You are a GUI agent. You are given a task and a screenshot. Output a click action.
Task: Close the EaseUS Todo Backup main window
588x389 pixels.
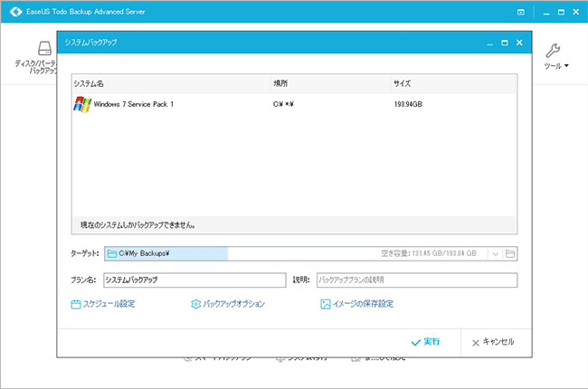[576, 12]
